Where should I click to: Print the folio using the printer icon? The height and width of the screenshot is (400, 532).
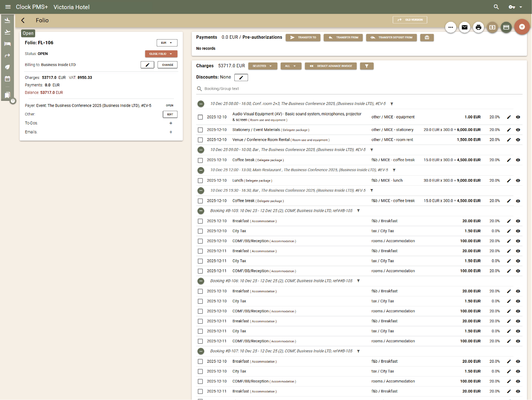click(478, 27)
